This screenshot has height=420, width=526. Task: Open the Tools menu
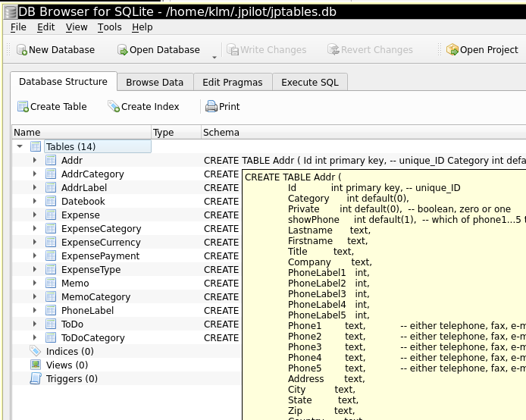[109, 27]
